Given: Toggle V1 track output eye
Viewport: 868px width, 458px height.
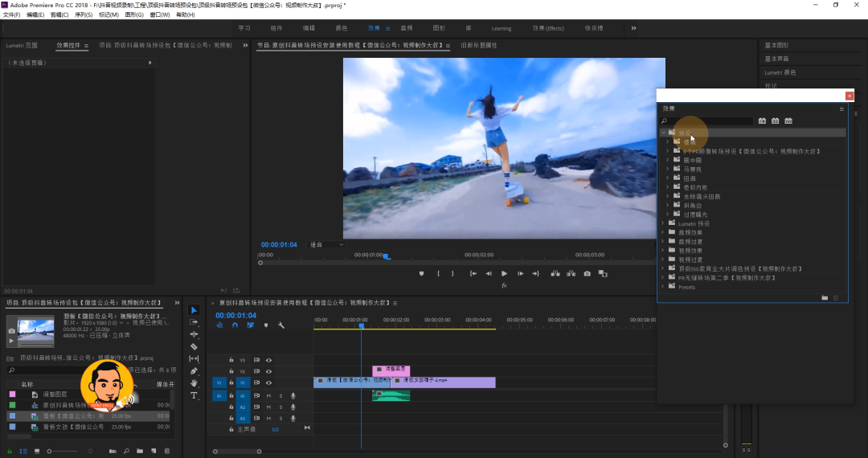Looking at the screenshot, I should [268, 382].
